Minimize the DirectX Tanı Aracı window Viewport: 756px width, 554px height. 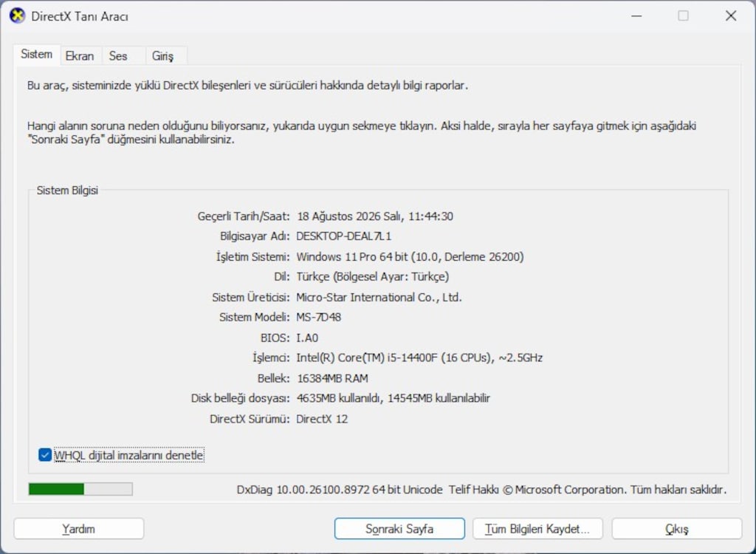(636, 16)
